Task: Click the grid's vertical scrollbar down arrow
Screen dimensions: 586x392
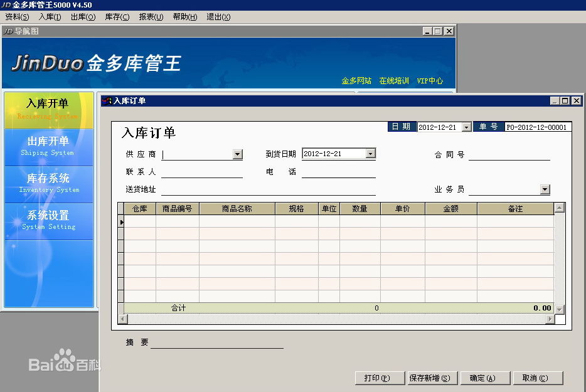Action: coord(559,309)
